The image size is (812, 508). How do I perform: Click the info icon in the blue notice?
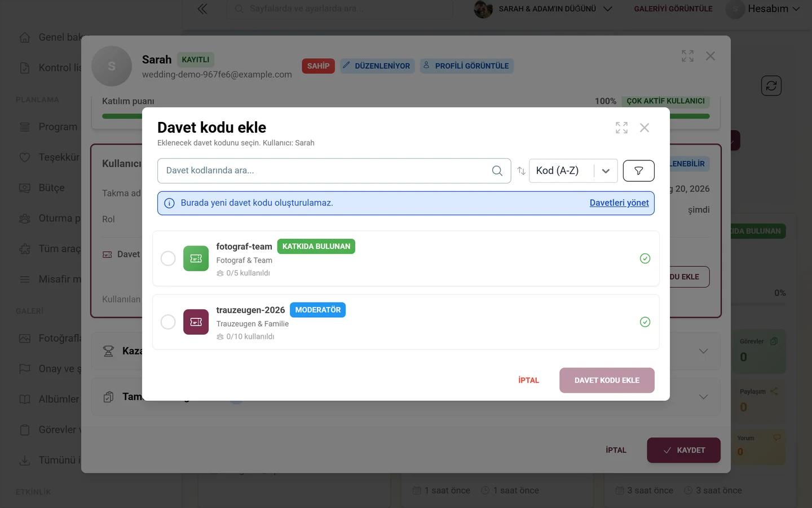pos(169,203)
